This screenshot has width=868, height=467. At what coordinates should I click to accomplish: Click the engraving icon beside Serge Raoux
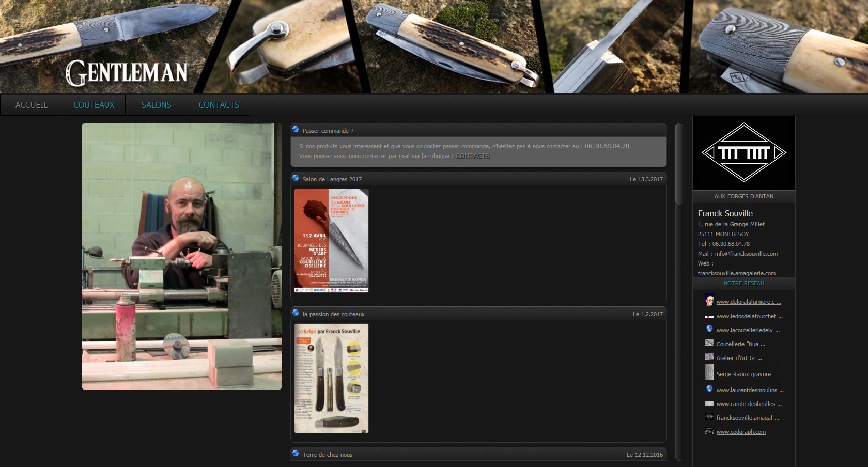click(x=709, y=372)
